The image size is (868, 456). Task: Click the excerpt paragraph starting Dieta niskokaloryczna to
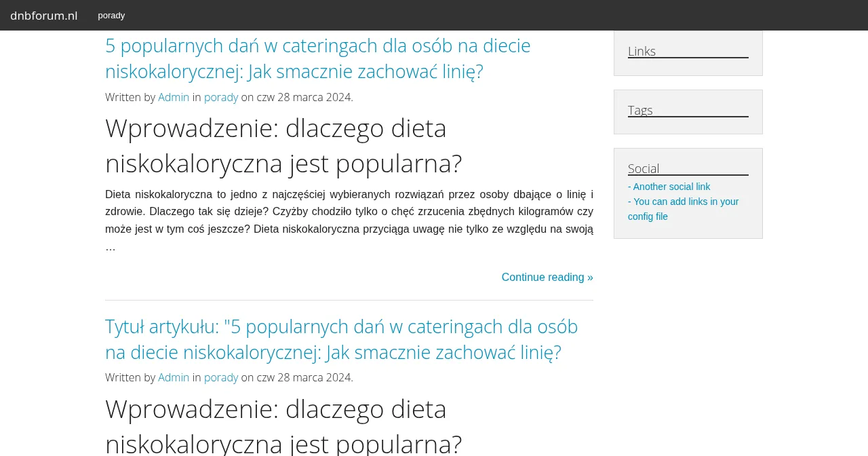[x=349, y=221]
